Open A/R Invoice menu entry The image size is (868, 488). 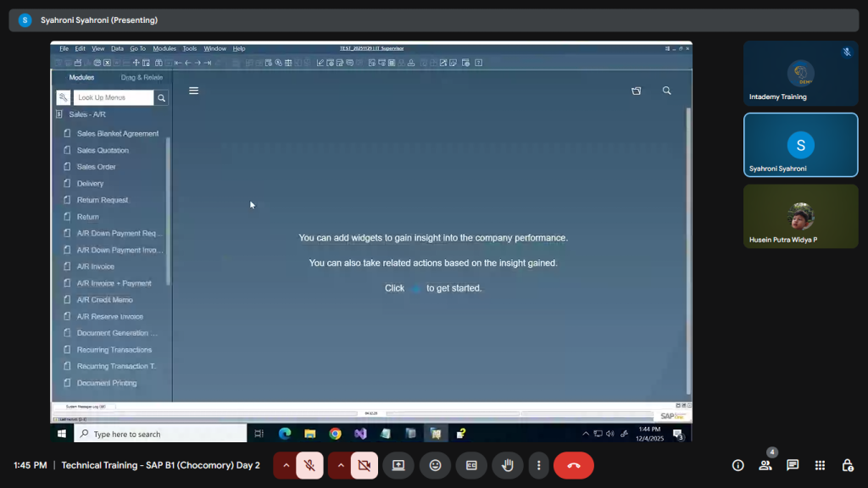pyautogui.click(x=96, y=266)
